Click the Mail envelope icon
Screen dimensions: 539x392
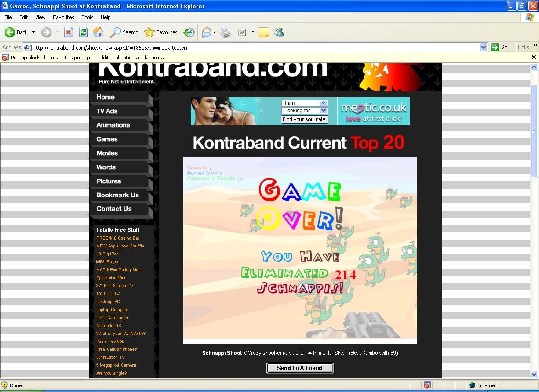tap(206, 32)
